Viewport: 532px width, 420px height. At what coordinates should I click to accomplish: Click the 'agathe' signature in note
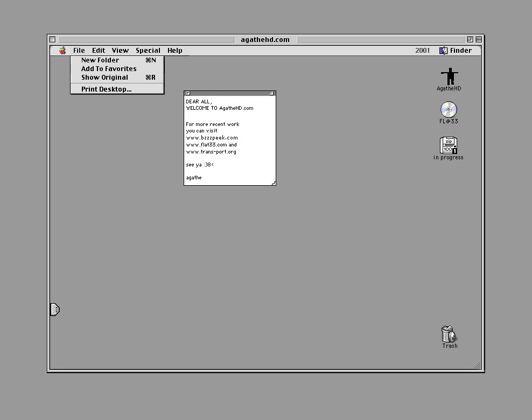[x=194, y=178]
